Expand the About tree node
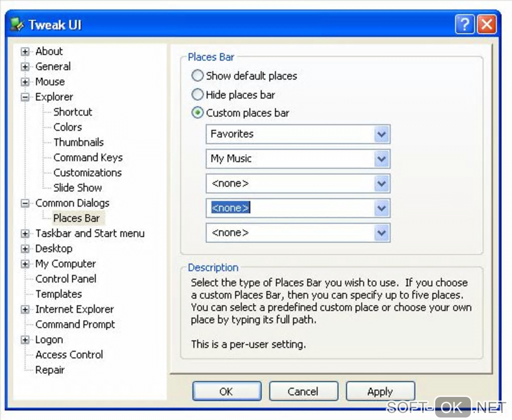 click(25, 52)
